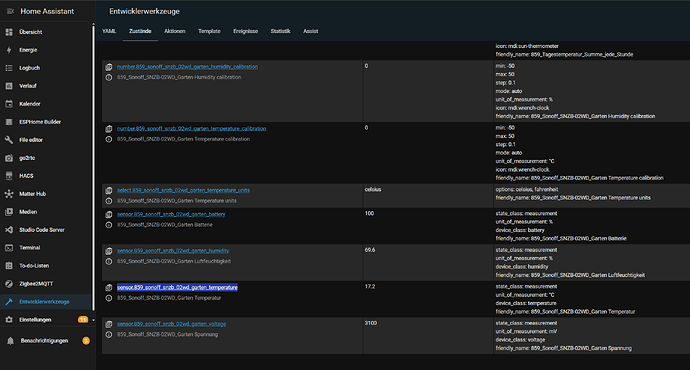Select state value celsius of units entity
Image resolution: width=690 pixels, height=370 pixels.
click(373, 190)
